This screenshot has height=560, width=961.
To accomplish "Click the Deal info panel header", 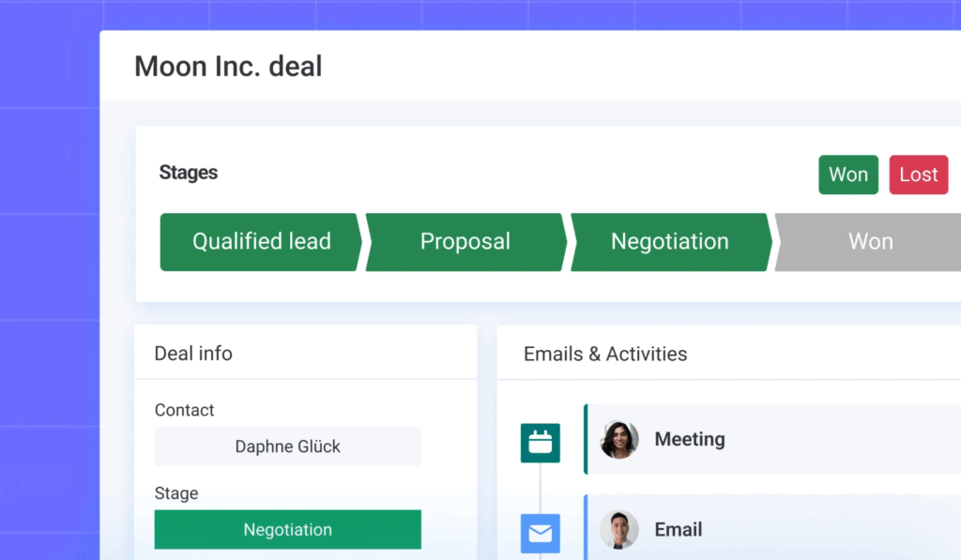I will point(193,354).
